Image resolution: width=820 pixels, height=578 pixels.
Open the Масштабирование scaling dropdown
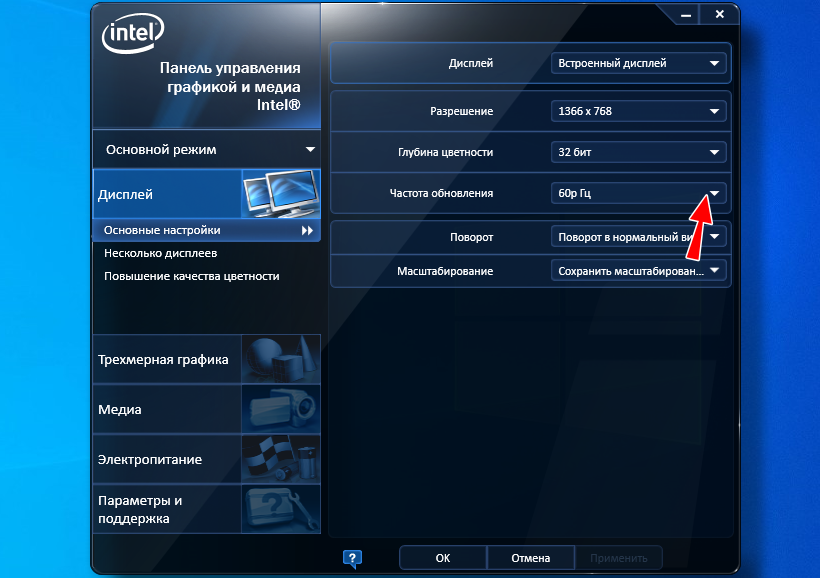point(639,271)
